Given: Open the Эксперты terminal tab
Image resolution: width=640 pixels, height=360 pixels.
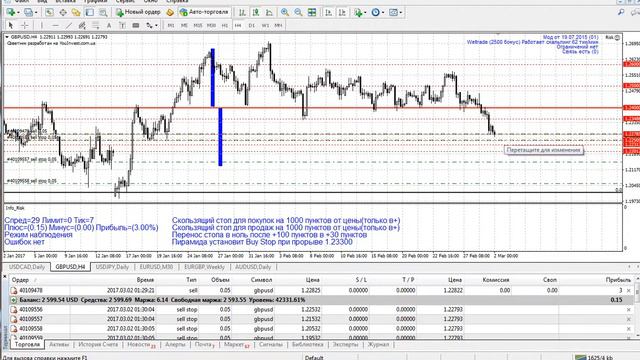Looking at the screenshot, I should (x=345, y=344).
